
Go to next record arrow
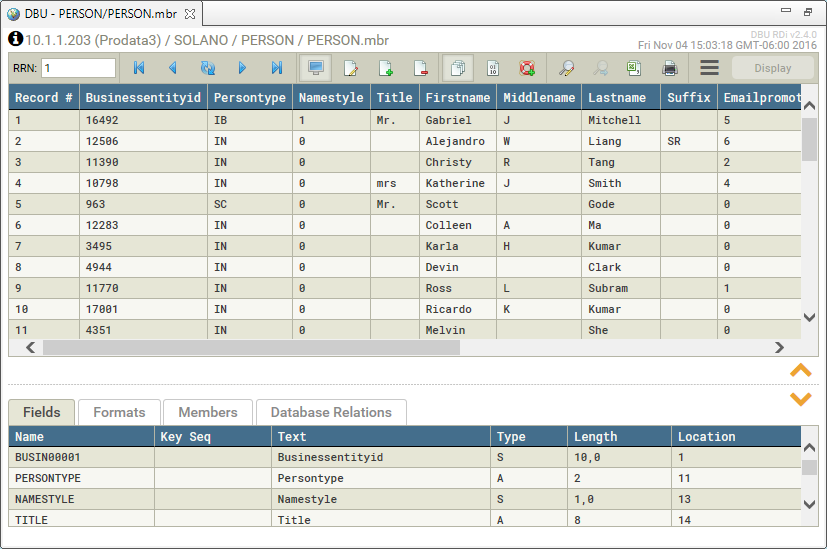242,68
